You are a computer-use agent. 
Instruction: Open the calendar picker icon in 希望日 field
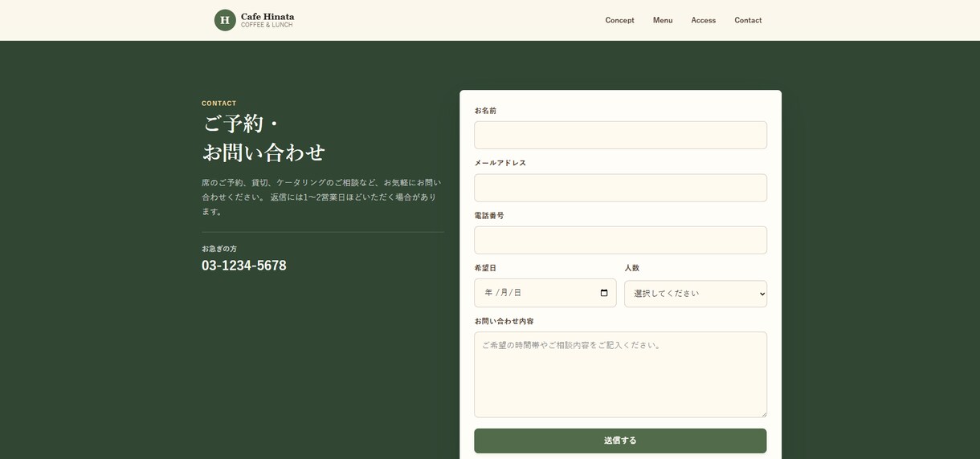click(x=604, y=293)
